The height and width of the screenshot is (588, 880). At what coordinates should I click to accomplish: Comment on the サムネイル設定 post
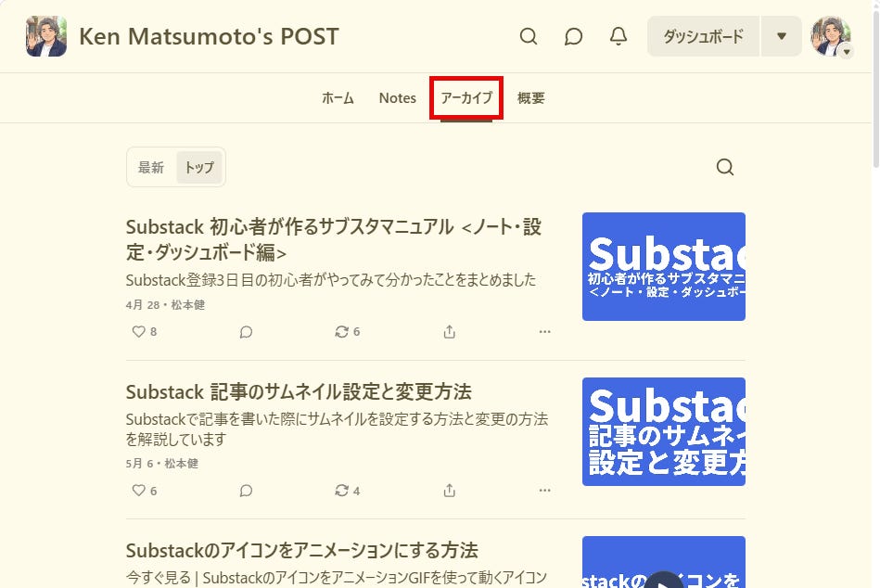[246, 491]
